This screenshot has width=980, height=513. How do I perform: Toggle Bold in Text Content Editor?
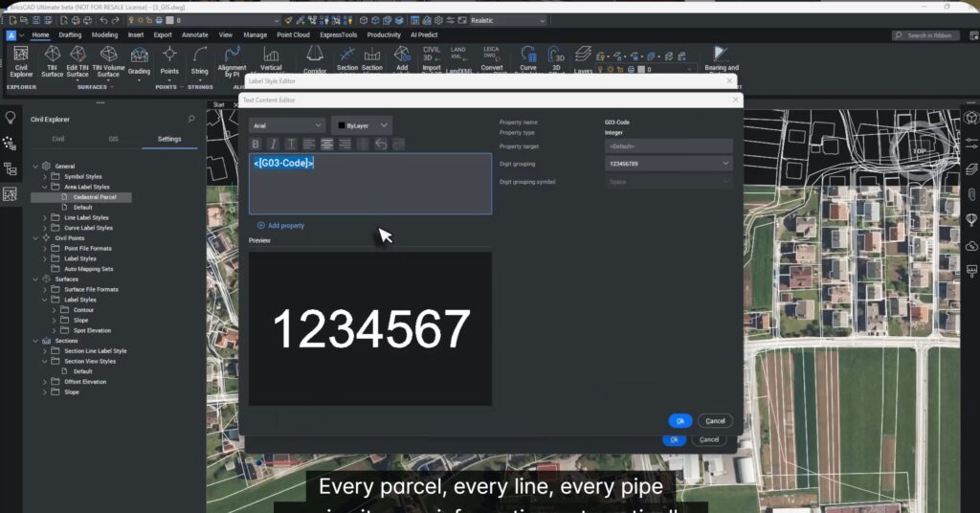pyautogui.click(x=255, y=145)
